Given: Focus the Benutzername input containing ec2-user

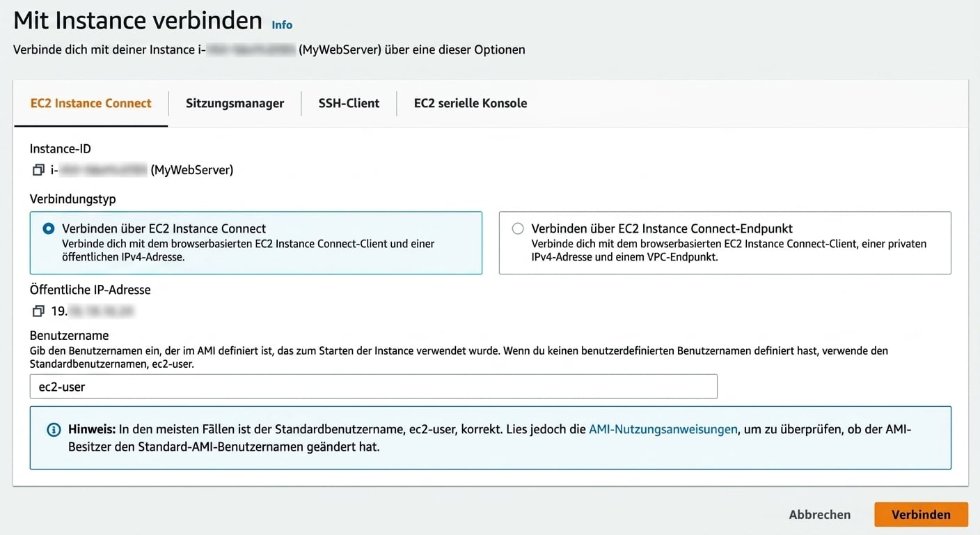Looking at the screenshot, I should pyautogui.click(x=373, y=386).
